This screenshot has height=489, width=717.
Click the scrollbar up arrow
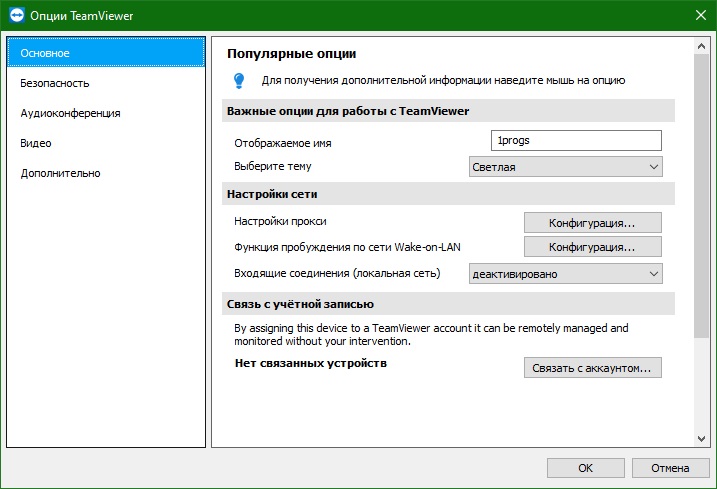701,46
